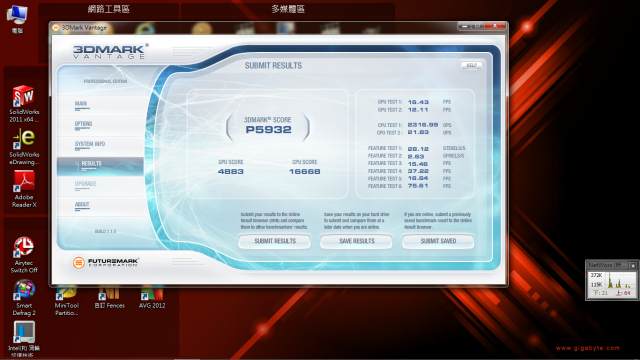Click the Submit Results button
The width and height of the screenshot is (640, 360).
coord(275,241)
